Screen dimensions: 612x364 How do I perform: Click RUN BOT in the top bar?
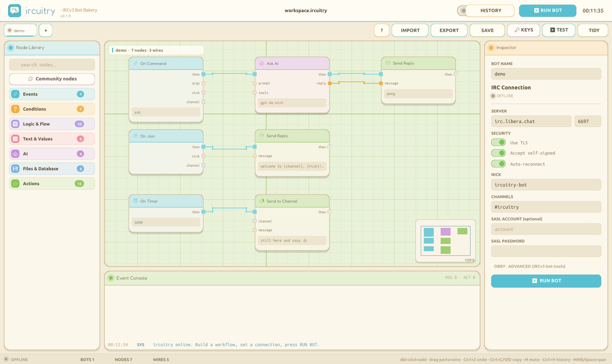pyautogui.click(x=548, y=10)
